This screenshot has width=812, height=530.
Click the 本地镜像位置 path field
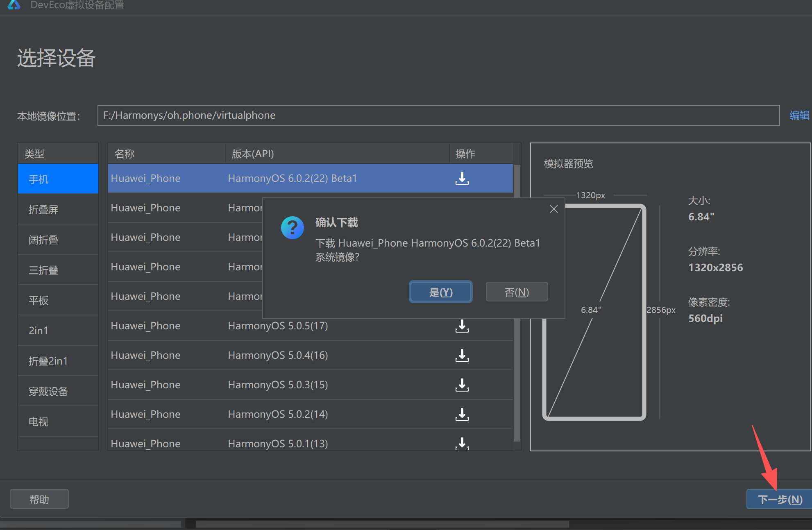(438, 116)
